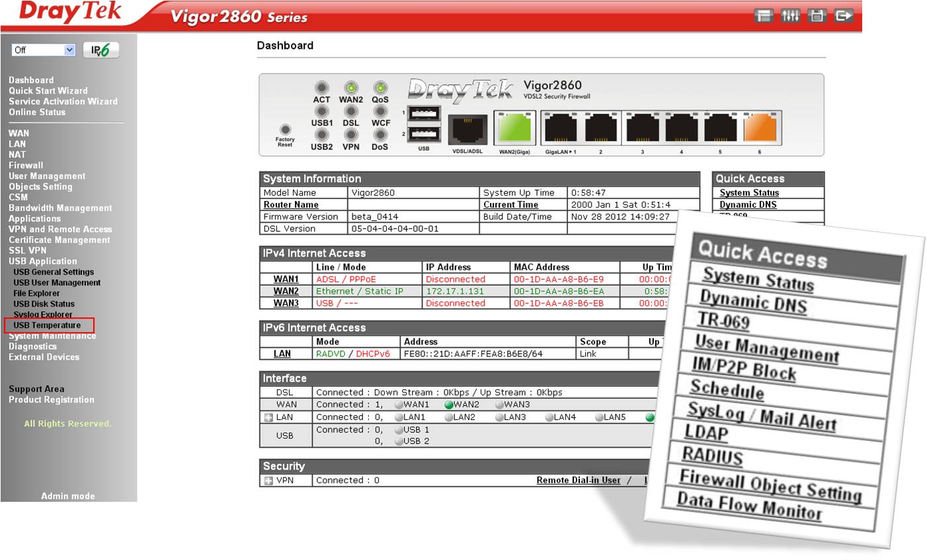Click the Remote Dial-in User link
Screen dimensions: 927x560
coord(578,481)
